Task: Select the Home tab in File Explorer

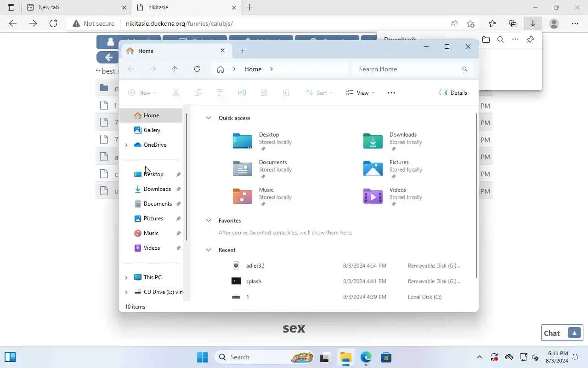Action: (175, 51)
